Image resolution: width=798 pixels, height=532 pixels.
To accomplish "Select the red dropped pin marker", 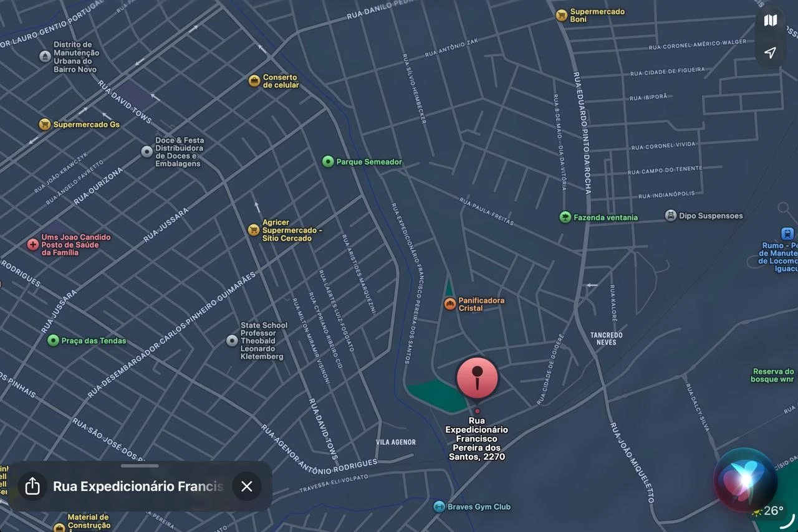I will (x=478, y=378).
